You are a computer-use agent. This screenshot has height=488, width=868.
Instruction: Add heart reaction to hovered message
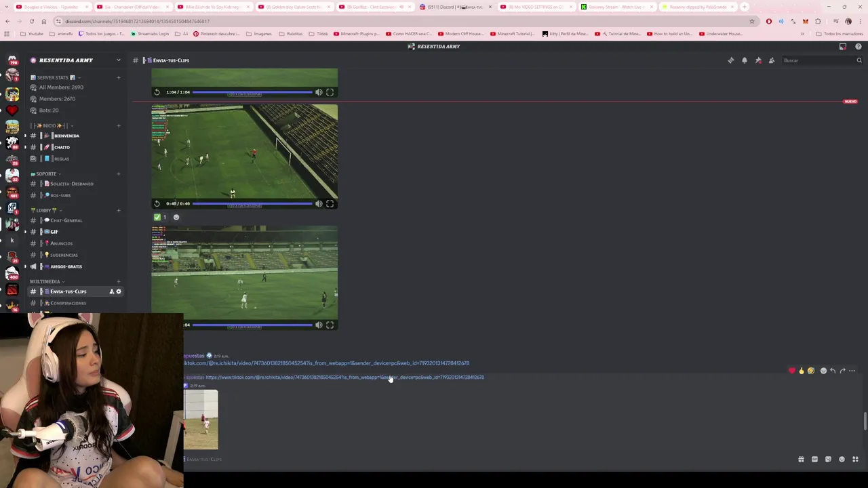click(x=791, y=371)
